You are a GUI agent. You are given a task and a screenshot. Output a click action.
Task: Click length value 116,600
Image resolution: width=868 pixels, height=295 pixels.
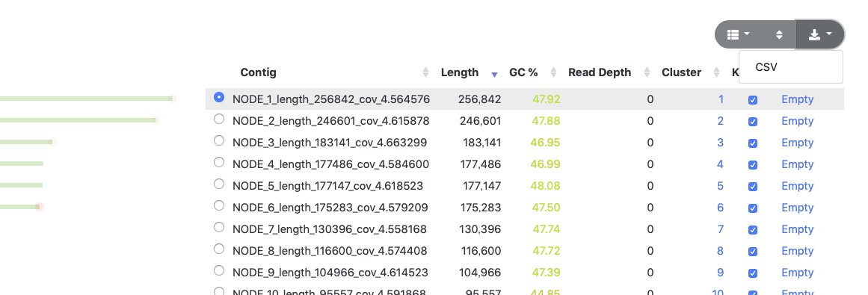click(x=481, y=251)
